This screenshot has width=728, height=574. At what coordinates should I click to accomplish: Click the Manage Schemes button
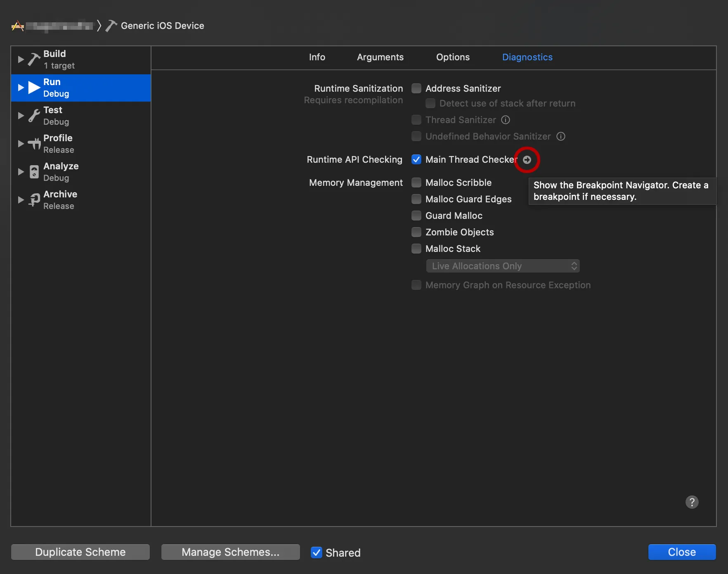[x=230, y=552]
